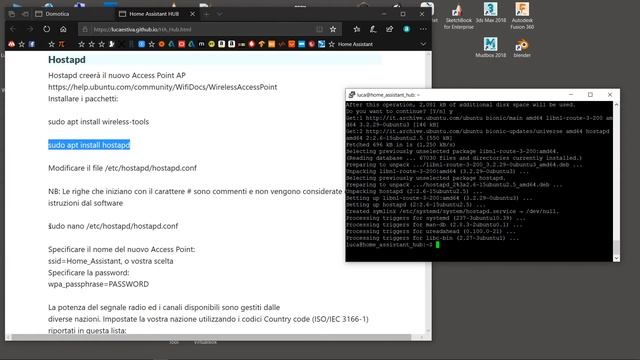The image size is (640, 360).
Task: Show tabs you've set aside
Action: [x=11, y=14]
